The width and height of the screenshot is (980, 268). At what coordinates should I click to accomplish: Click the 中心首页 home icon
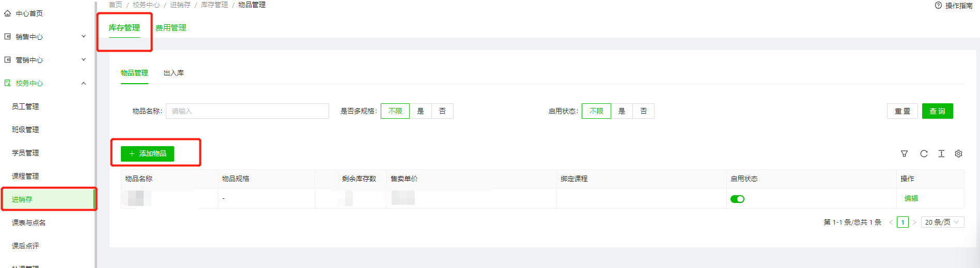click(x=7, y=13)
